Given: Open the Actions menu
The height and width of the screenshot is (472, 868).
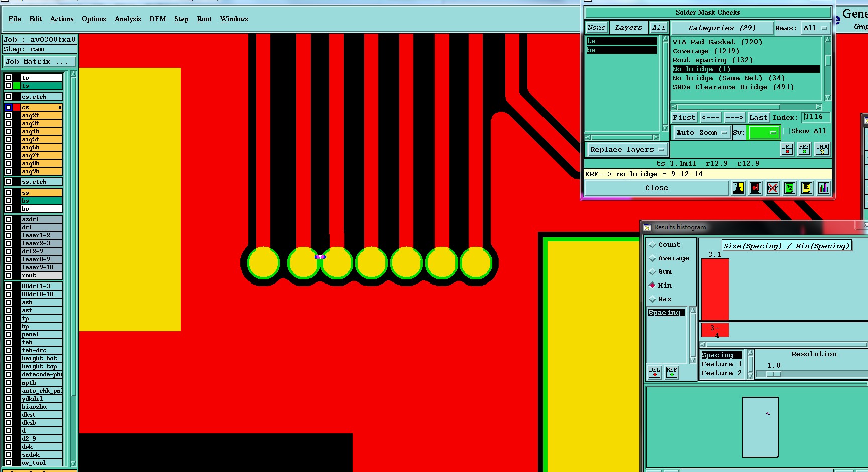Looking at the screenshot, I should point(62,19).
